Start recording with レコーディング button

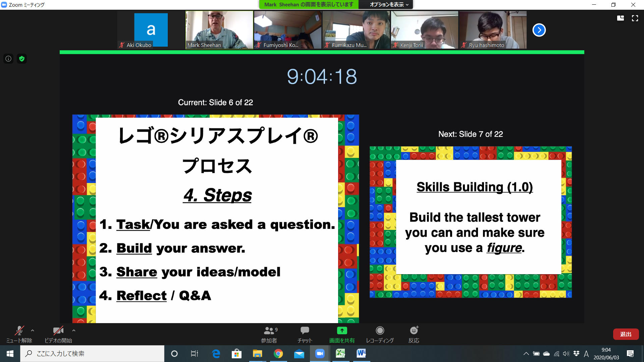coord(380,335)
